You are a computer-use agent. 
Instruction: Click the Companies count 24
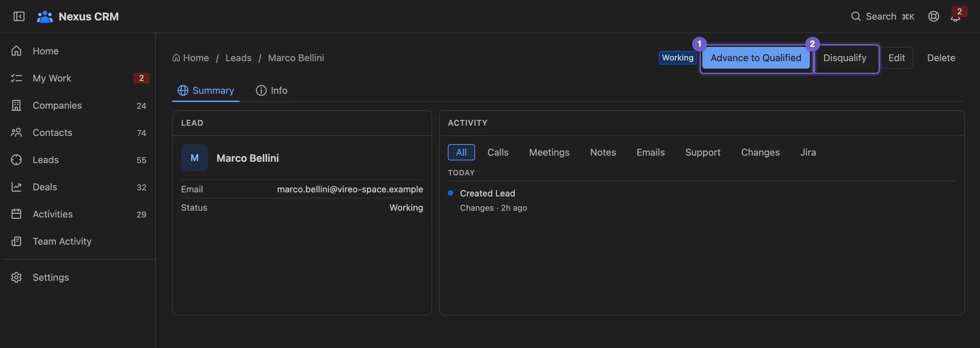point(141,106)
